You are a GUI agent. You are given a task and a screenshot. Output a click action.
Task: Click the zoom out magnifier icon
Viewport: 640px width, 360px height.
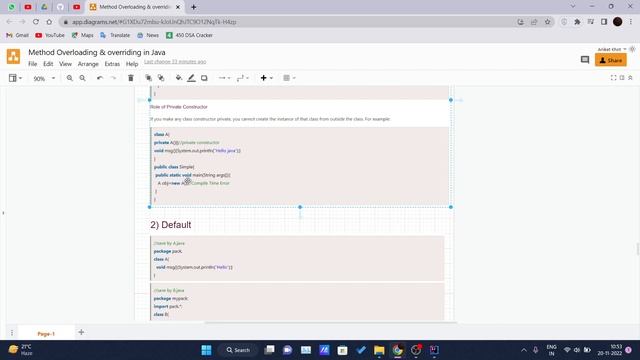click(82, 78)
